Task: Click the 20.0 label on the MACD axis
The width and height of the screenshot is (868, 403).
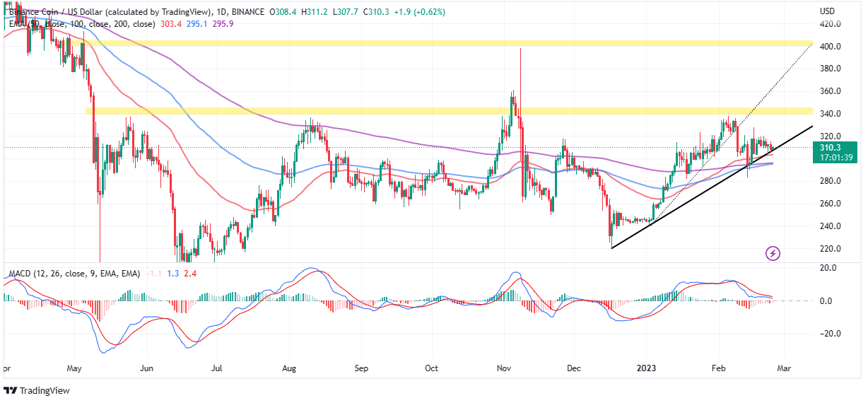Action: tap(828, 269)
